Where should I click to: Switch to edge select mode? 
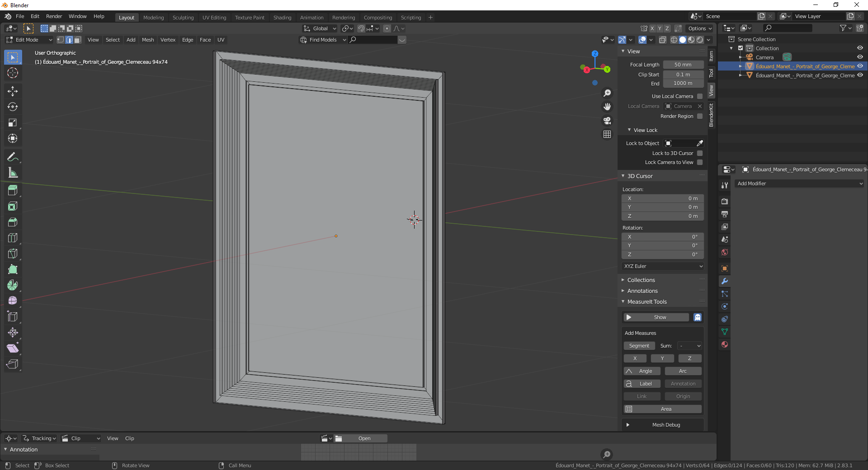point(69,40)
